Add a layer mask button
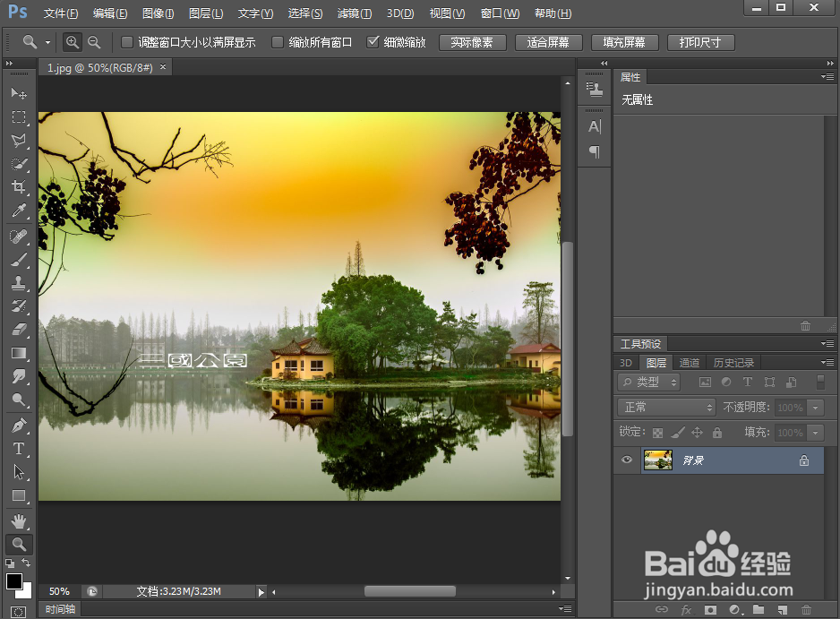 click(710, 609)
